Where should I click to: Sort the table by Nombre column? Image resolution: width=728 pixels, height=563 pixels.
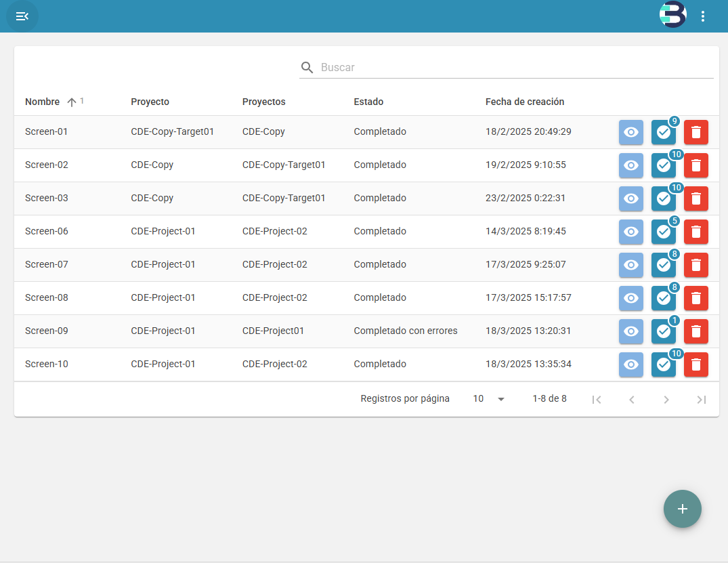pos(43,102)
